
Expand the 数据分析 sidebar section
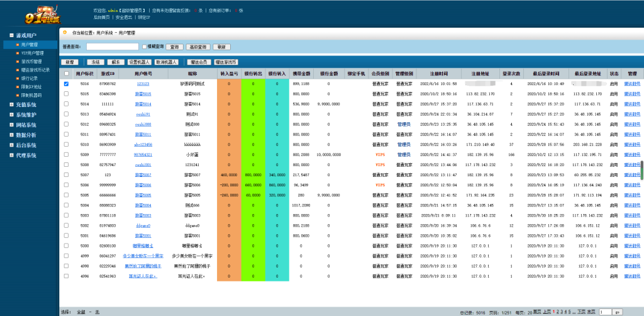tap(11, 135)
